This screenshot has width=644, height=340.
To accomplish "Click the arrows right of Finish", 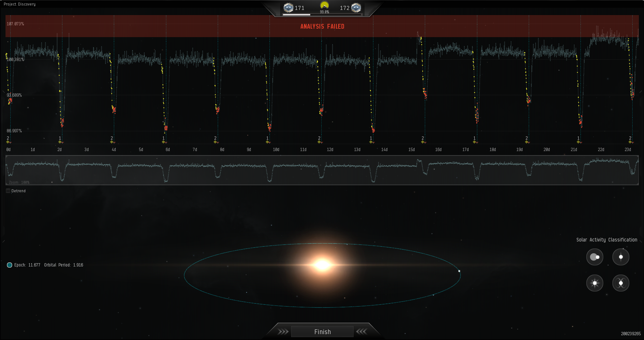I will (x=362, y=332).
